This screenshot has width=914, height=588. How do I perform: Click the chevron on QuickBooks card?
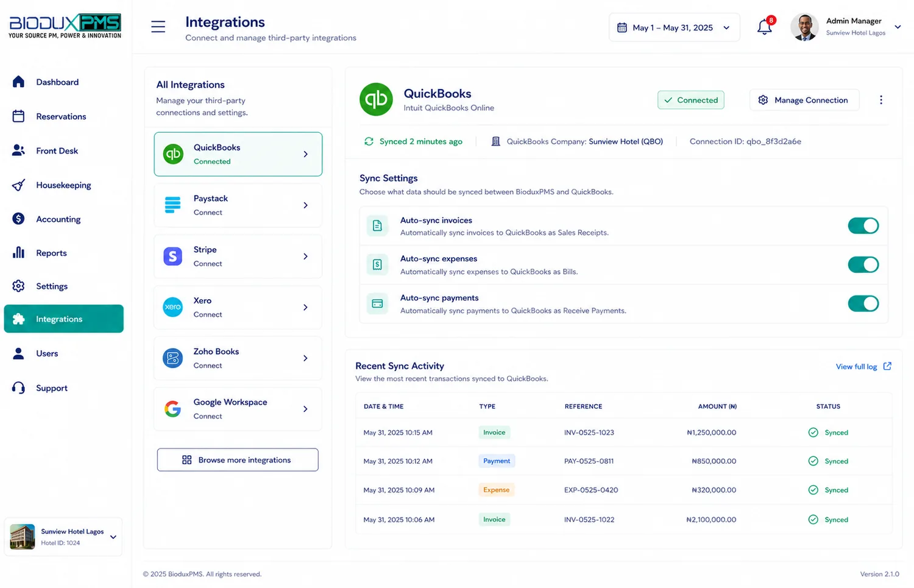pos(306,154)
